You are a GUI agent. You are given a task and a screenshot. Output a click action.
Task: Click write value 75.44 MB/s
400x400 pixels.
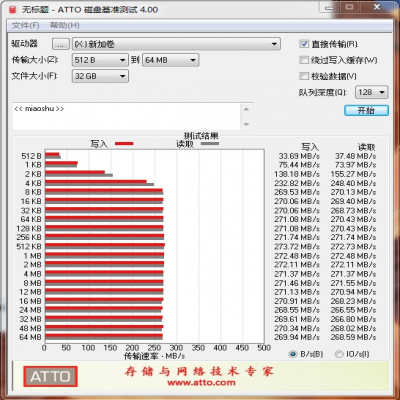tap(299, 165)
